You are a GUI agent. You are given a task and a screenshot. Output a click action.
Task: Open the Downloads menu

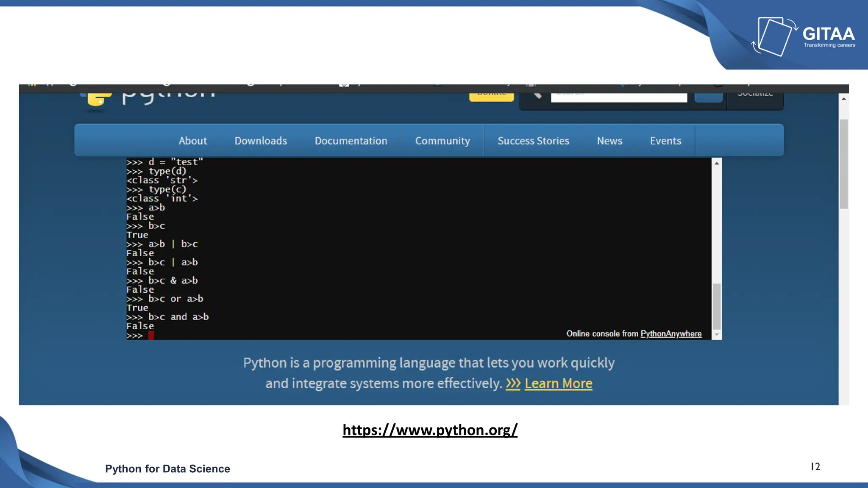coord(261,141)
